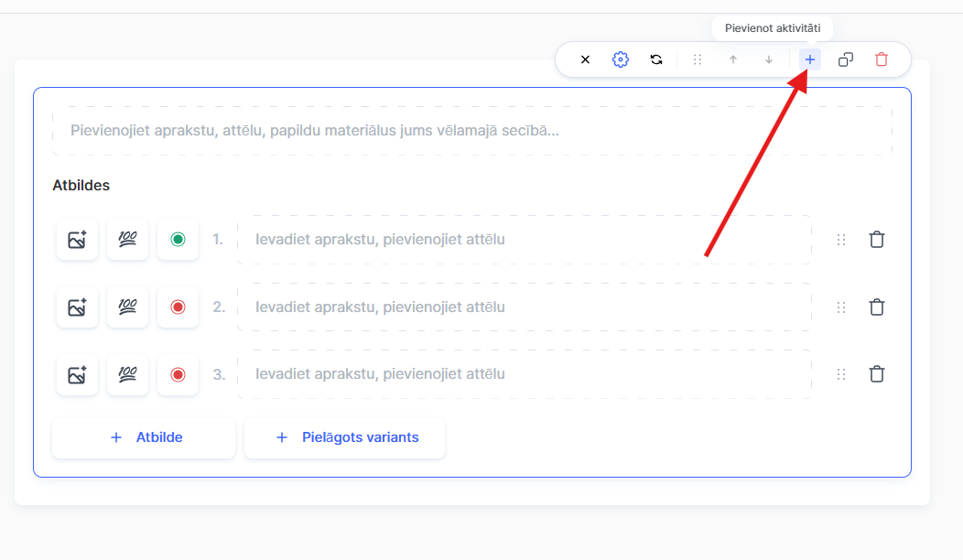Open the gear settings icon in toolbar
This screenshot has height=560, width=963.
(621, 59)
